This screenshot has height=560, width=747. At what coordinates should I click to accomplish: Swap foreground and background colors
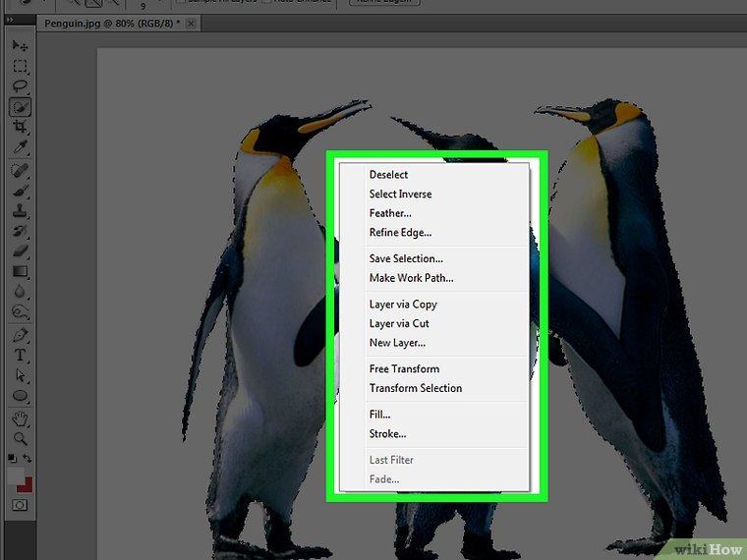coord(28,458)
